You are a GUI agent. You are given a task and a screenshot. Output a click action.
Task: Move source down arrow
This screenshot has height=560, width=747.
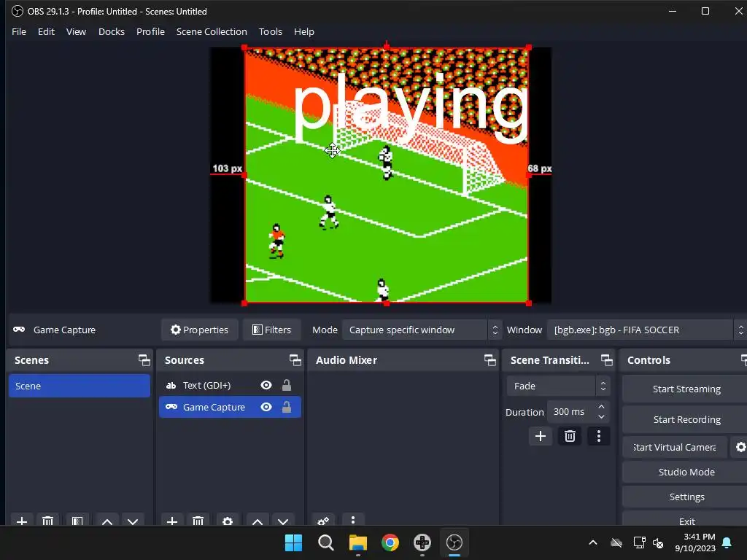click(x=284, y=521)
